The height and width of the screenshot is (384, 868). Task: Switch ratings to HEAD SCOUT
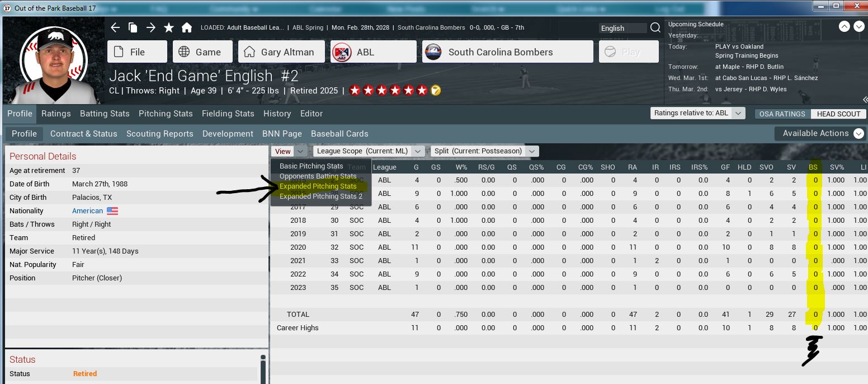839,114
